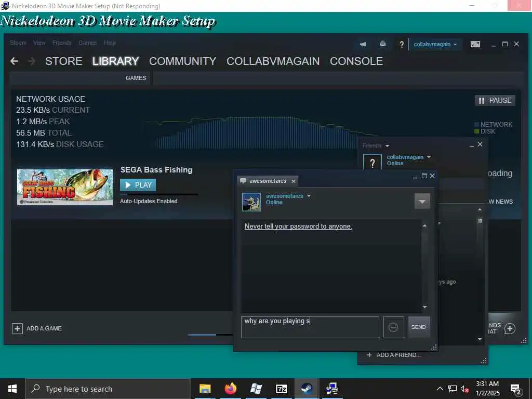Click Steam's forward navigation arrow

coord(32,61)
